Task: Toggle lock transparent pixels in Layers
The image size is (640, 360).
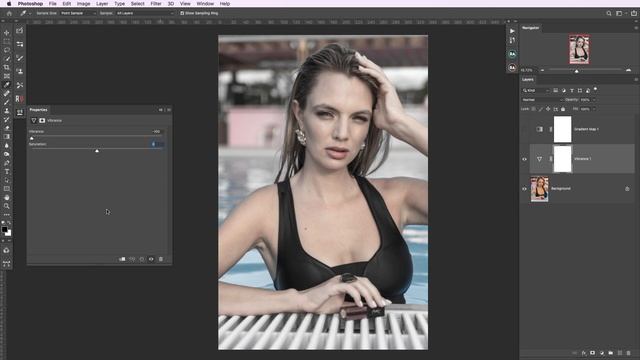Action: [533, 109]
